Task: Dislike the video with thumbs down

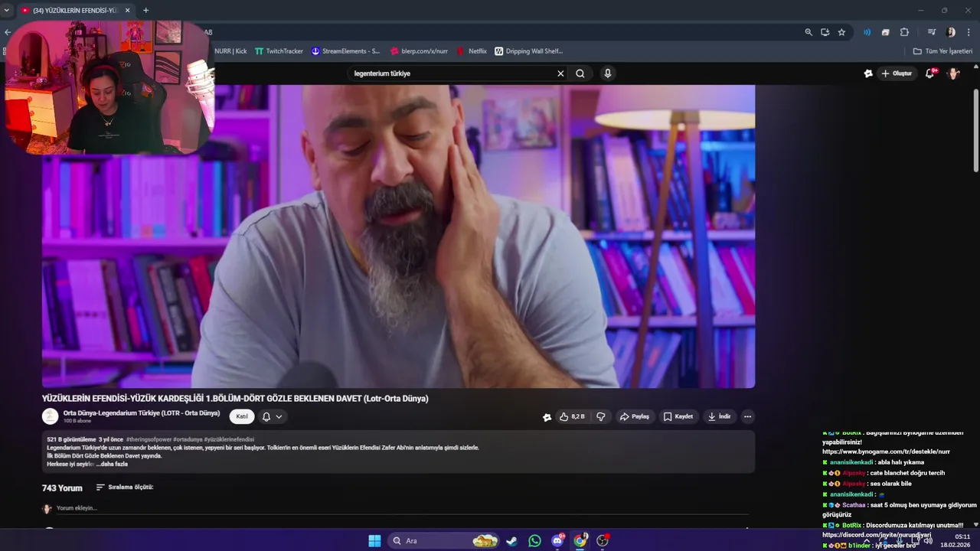Action: coord(601,417)
